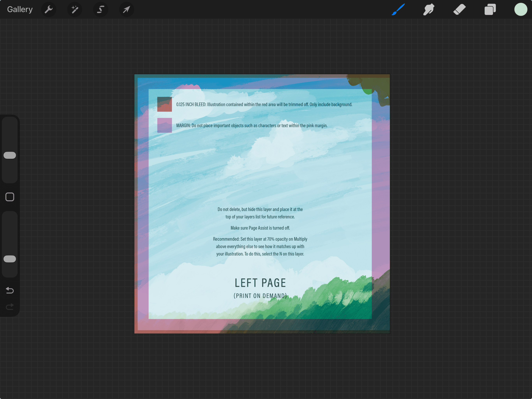The width and height of the screenshot is (532, 399).
Task: Open the color picker swatch
Action: 521,9
